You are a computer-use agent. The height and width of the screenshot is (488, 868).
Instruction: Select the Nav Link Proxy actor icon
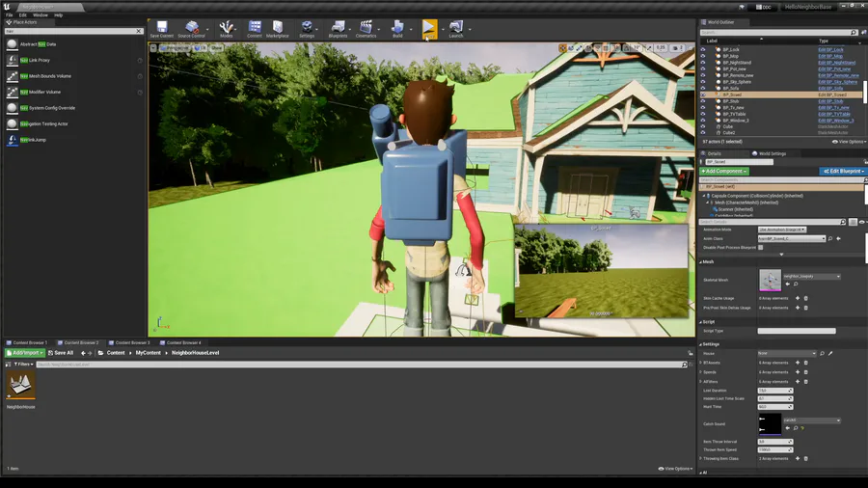(x=12, y=60)
